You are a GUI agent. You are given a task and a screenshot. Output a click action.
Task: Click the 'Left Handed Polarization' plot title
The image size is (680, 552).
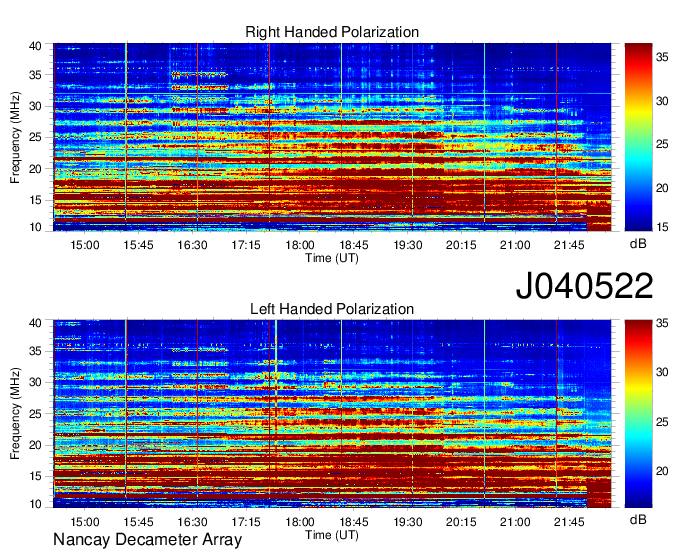click(x=332, y=309)
